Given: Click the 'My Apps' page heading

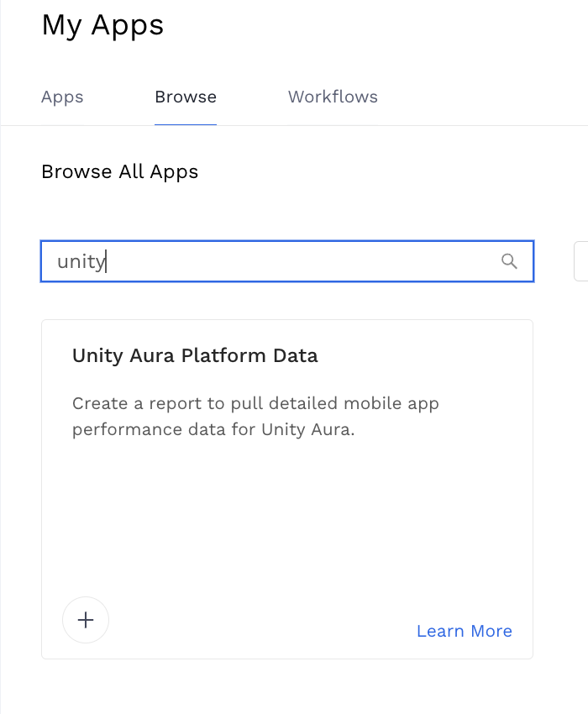Looking at the screenshot, I should pos(102,25).
